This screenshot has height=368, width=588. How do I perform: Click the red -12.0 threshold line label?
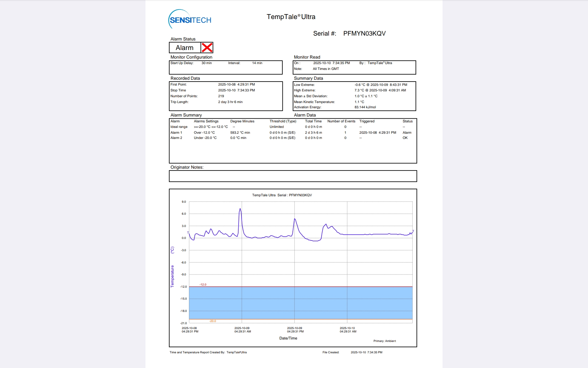tap(203, 285)
